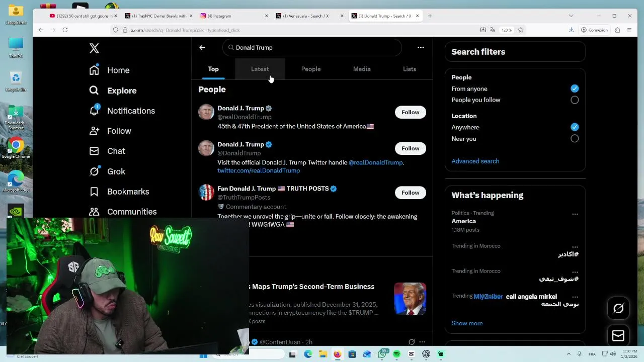This screenshot has width=644, height=362.
Task: Switch to People search tab
Action: tap(311, 69)
